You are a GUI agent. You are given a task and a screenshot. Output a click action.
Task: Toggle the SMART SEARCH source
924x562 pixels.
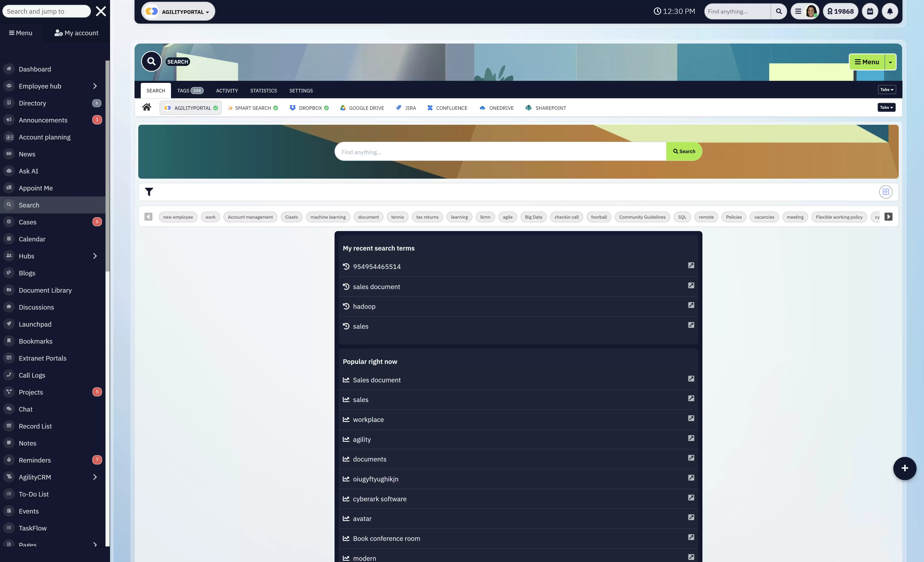coord(253,108)
